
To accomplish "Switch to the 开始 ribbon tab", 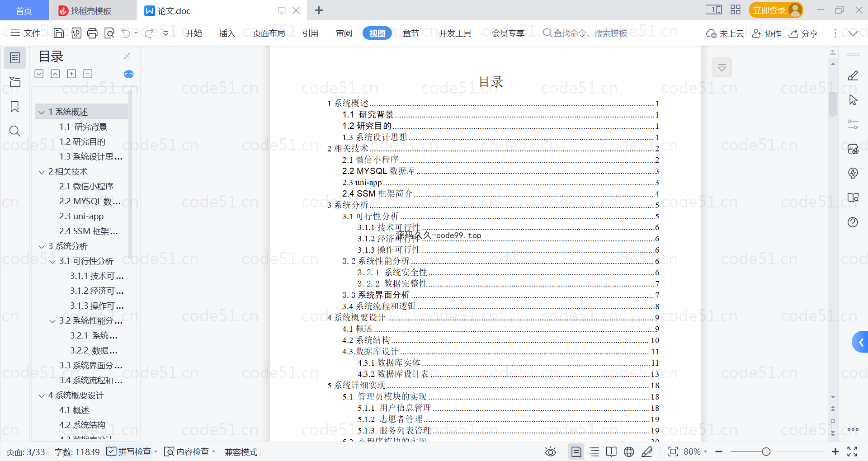I will (194, 33).
